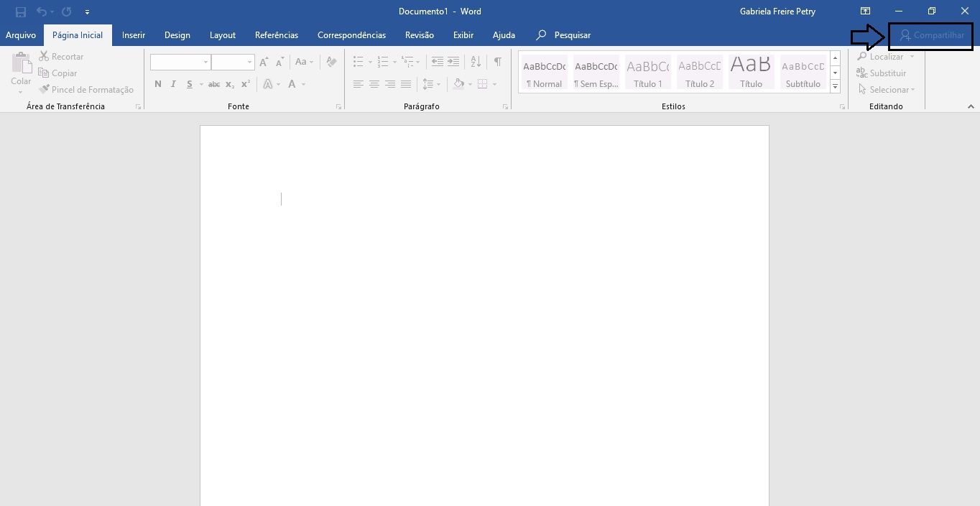Open line spacing options
Screen dimensions: 980x506
point(431,84)
